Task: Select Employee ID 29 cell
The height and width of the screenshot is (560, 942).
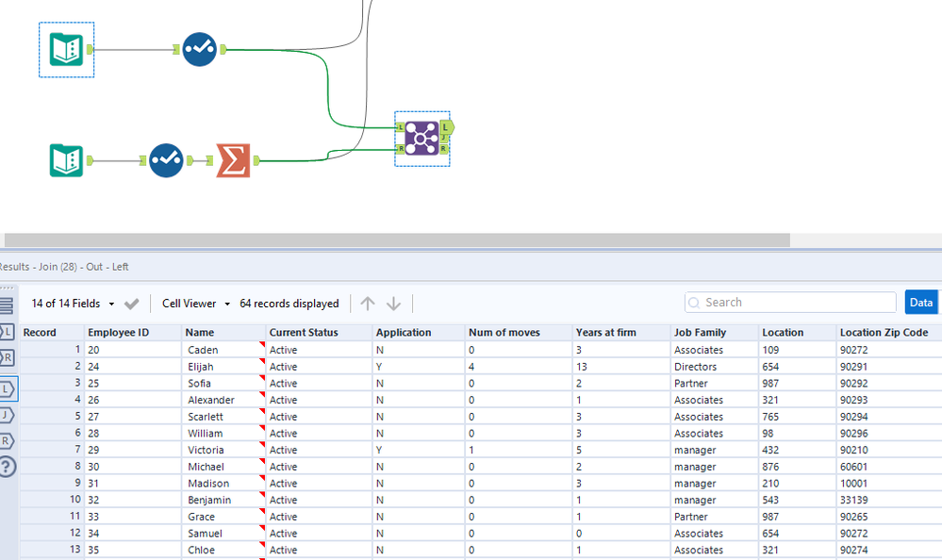Action: tap(133, 450)
